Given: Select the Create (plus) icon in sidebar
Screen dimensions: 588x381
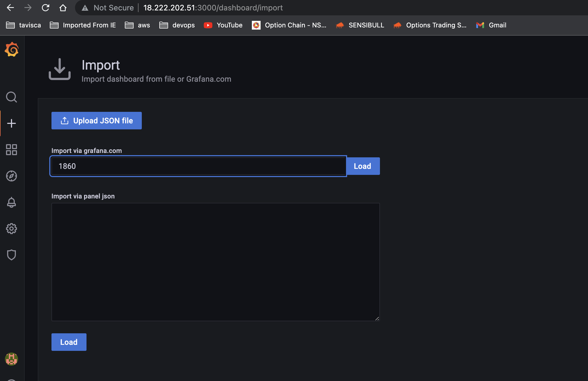Looking at the screenshot, I should [x=11, y=123].
